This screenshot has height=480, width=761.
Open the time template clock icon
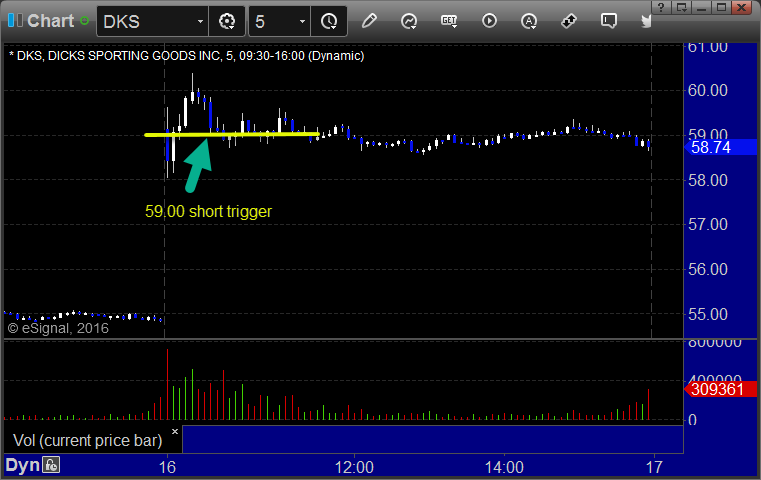point(329,21)
